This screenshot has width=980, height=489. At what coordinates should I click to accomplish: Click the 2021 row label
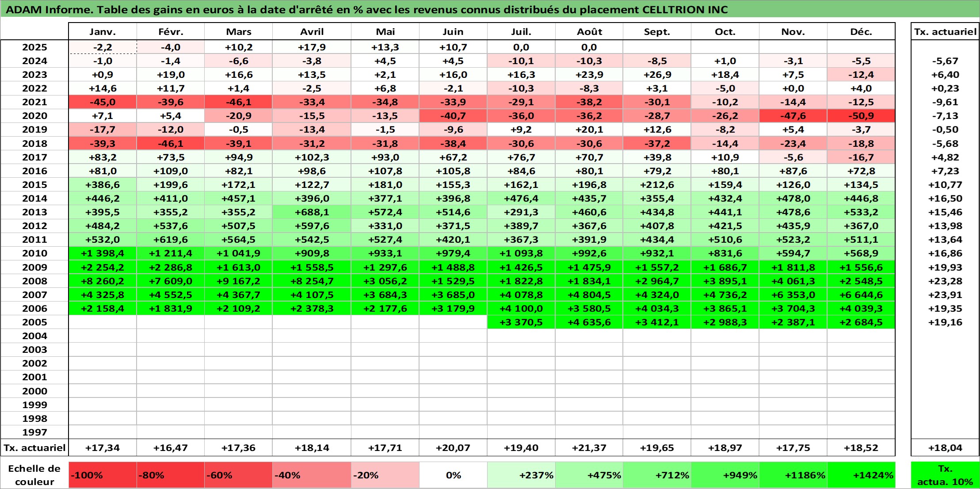[34, 102]
